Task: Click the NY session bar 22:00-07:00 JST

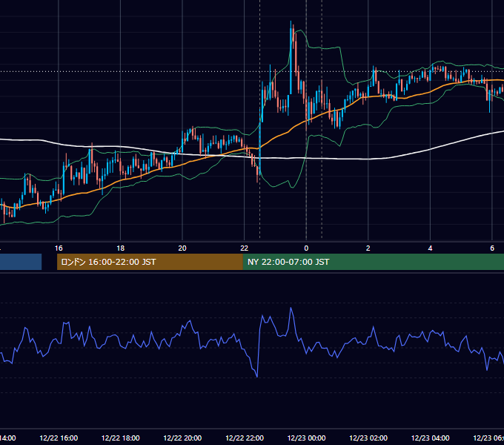Action: [x=373, y=262]
